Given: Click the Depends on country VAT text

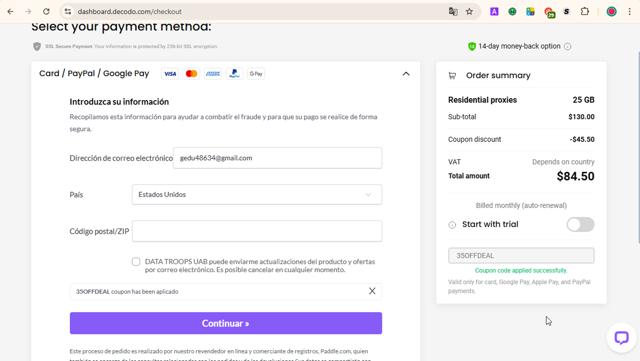Looking at the screenshot, I should click(563, 162).
